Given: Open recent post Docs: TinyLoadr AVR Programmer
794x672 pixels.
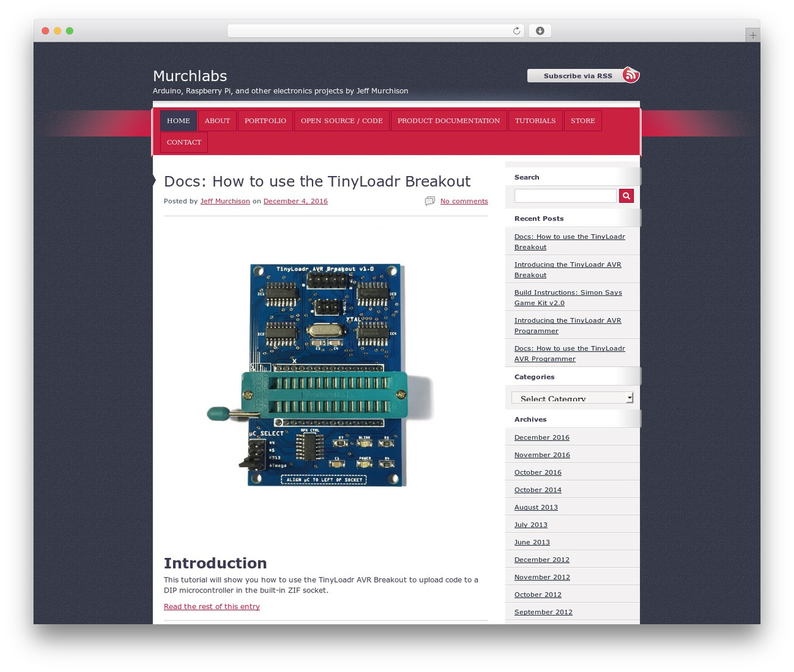Looking at the screenshot, I should click(x=569, y=353).
